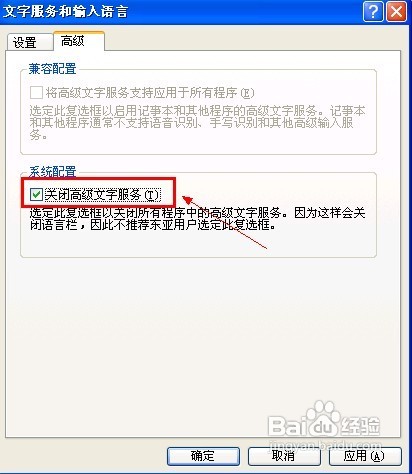The image size is (412, 474).
Task: Select the 高级 tab
Action: coord(73,41)
